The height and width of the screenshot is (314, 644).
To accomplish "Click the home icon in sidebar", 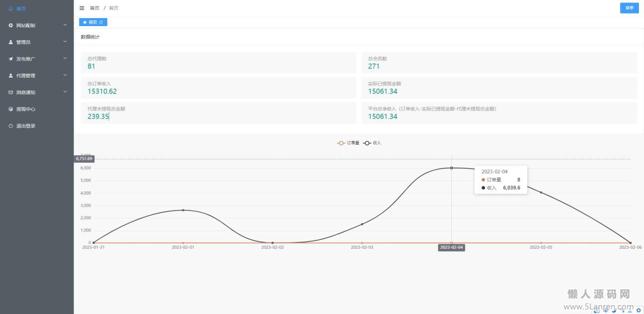I will [x=11, y=9].
